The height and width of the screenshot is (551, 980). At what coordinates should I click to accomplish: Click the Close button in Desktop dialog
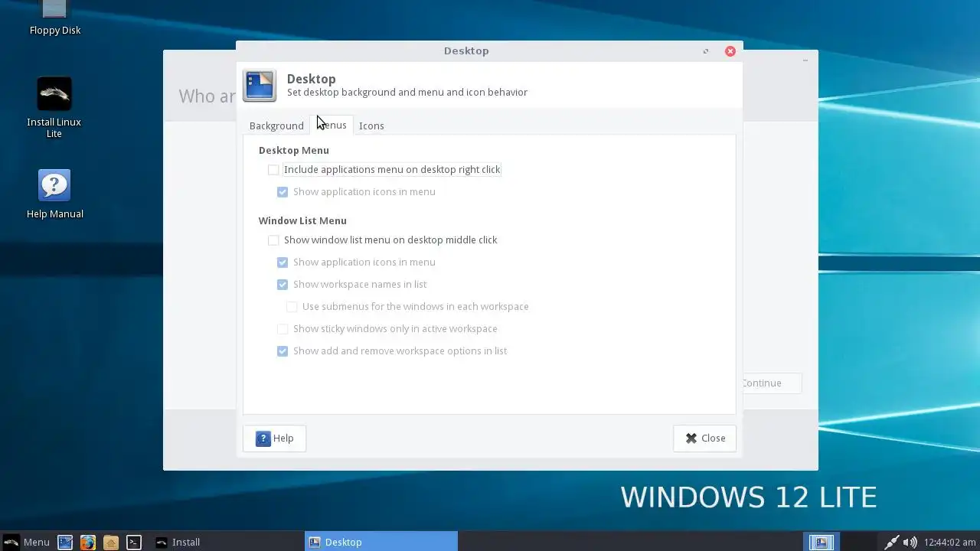tap(704, 439)
